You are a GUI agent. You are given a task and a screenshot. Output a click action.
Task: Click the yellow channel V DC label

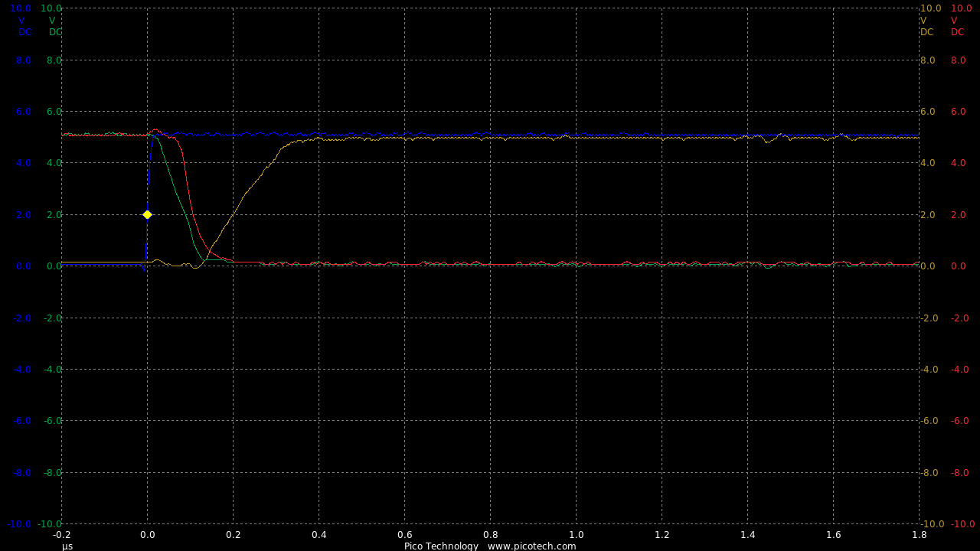926,26
